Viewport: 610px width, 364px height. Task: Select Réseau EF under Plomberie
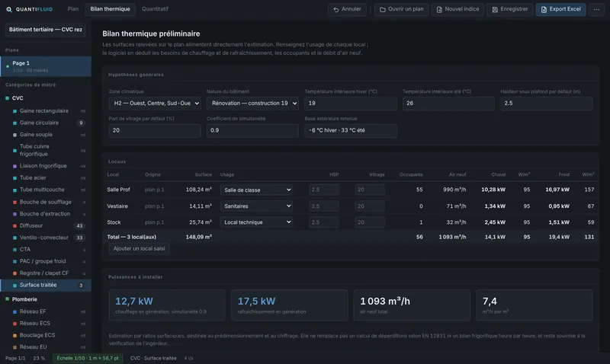46,311
